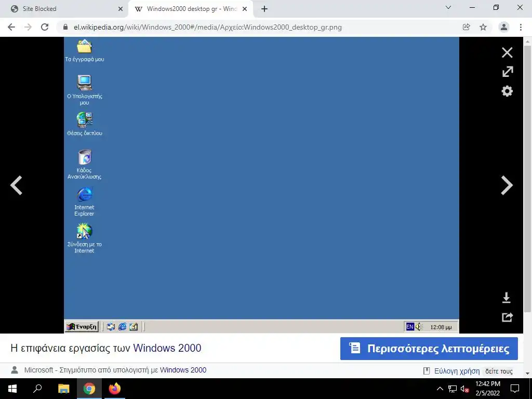Viewport: 532px width, 399px height.
Task: Click the author person icon in the credit line
Action: point(15,370)
